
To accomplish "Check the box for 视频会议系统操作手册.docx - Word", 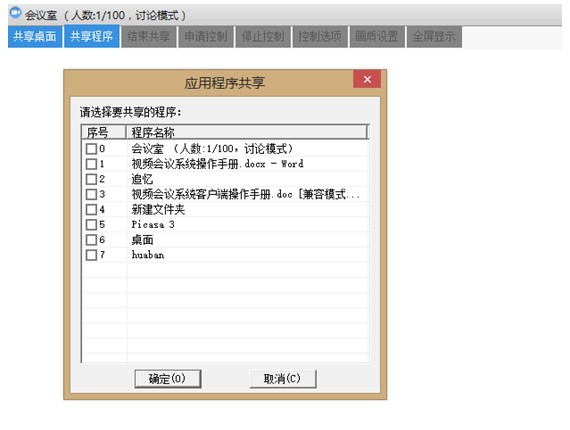I will click(91, 164).
